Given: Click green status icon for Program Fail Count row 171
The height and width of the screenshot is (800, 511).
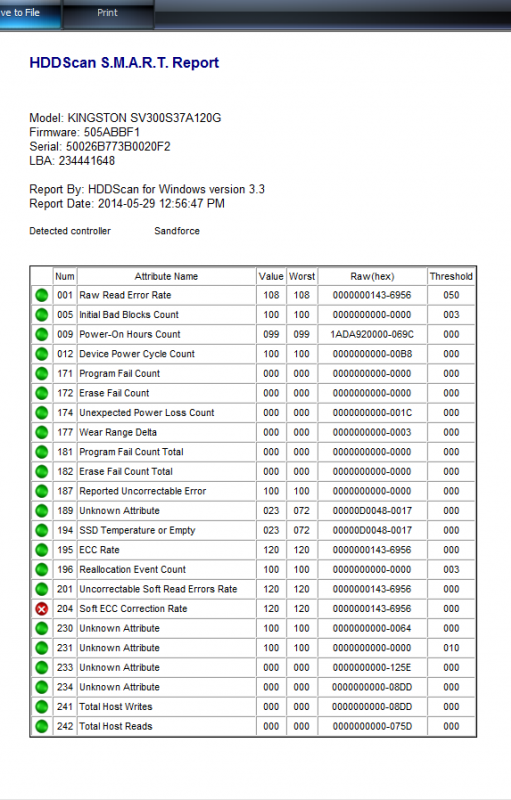Looking at the screenshot, I should 42,373.
